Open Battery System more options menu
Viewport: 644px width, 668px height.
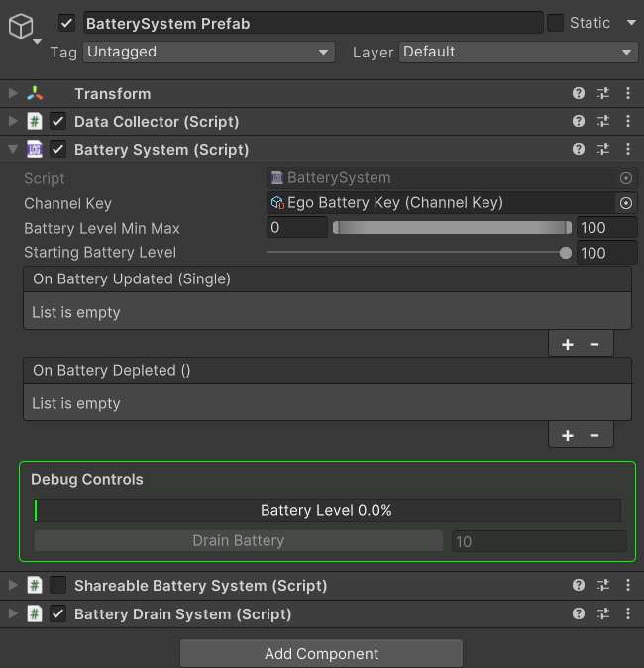coord(628,149)
